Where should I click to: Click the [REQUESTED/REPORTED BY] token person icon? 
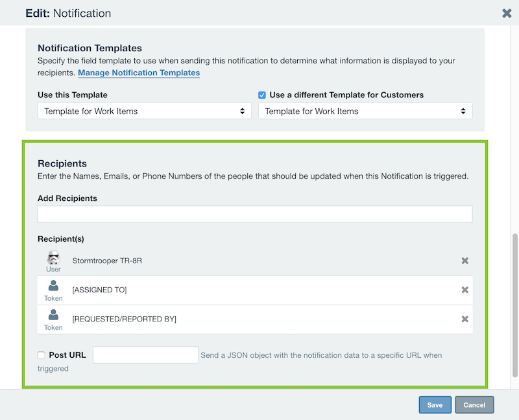(x=53, y=314)
